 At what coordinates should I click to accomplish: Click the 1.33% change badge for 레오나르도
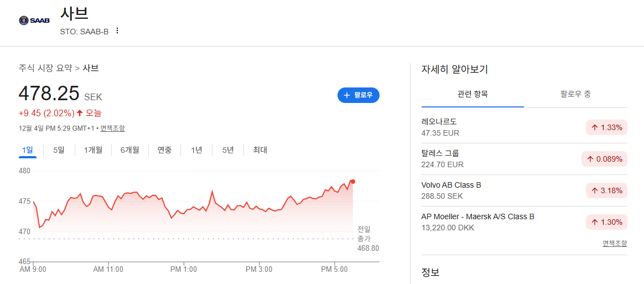tap(606, 128)
